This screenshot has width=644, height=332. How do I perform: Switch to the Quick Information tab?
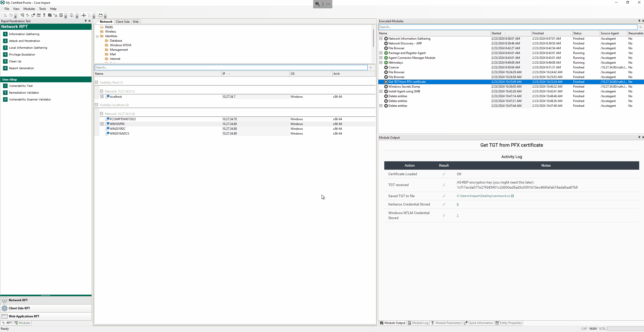[x=479, y=323]
